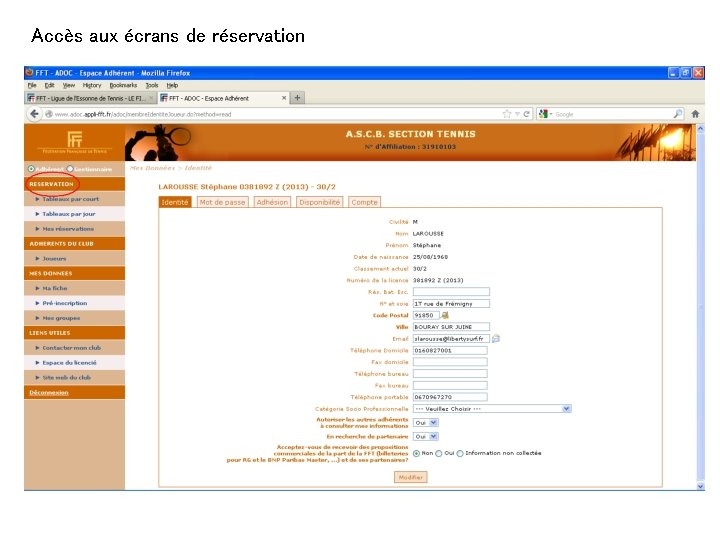Click the Google search magnifier icon

point(678,114)
